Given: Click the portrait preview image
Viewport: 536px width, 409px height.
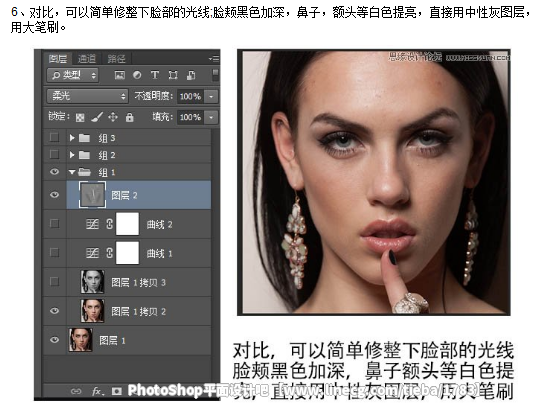Looking at the screenshot, I should (x=374, y=182).
